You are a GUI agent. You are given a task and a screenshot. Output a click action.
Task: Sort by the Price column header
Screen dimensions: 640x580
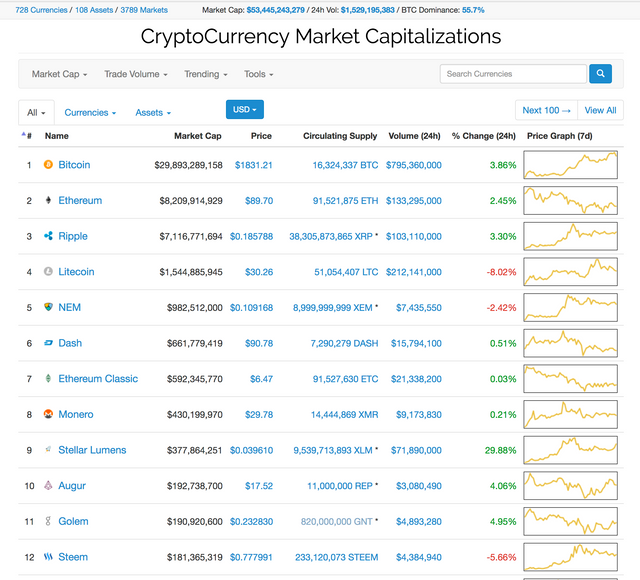[261, 136]
